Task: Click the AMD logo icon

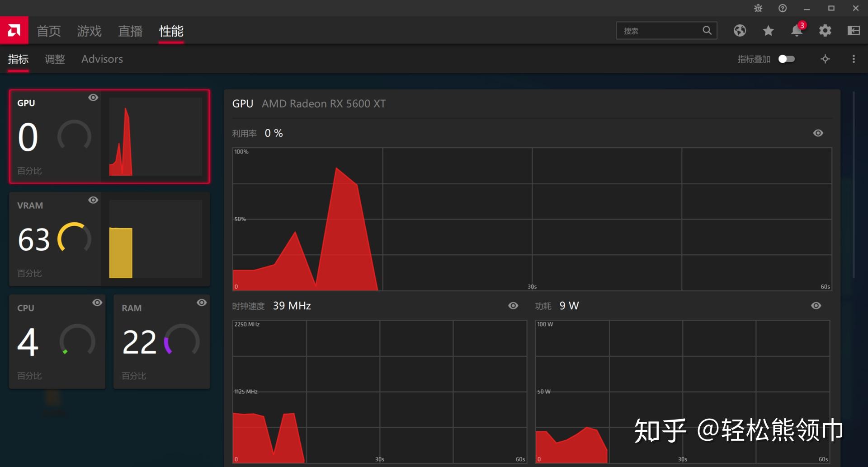Action: click(14, 30)
